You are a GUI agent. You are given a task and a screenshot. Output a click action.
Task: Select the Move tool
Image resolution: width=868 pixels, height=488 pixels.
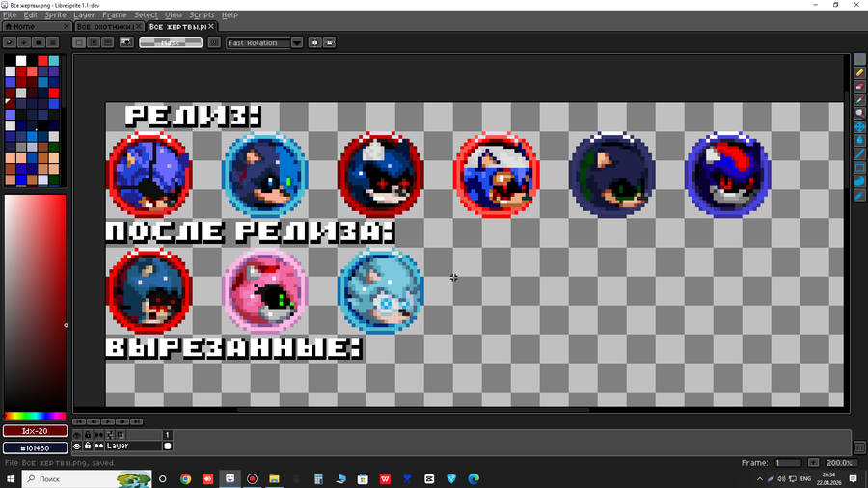point(859,126)
